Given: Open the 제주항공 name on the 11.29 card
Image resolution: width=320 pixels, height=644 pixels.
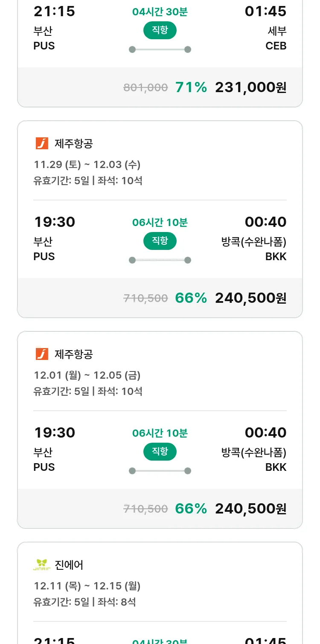Looking at the screenshot, I should (x=73, y=144).
